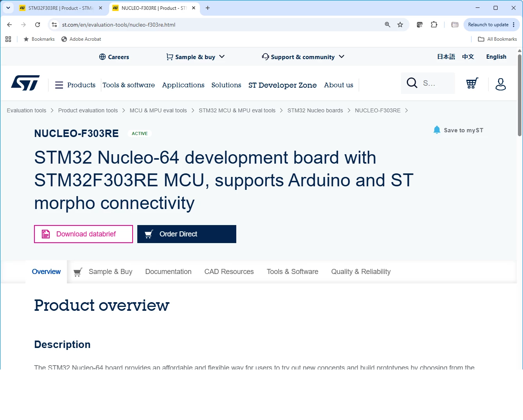Select English language
523x420 pixels.
pos(496,57)
